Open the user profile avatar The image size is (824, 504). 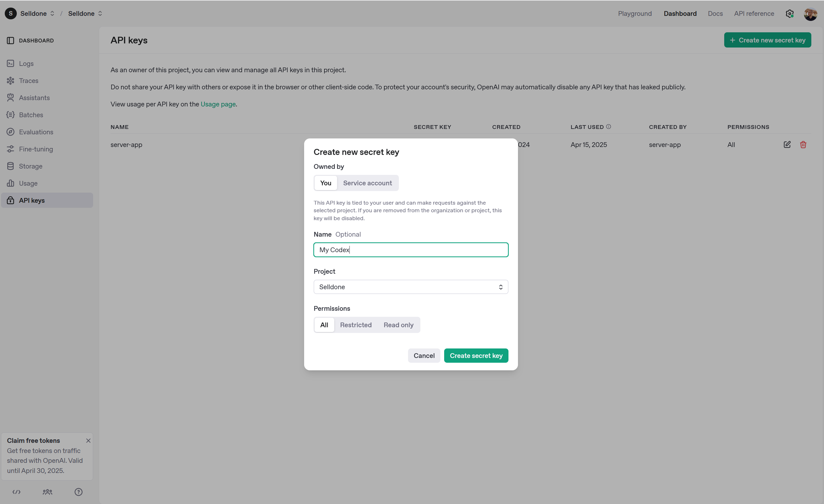click(x=810, y=14)
